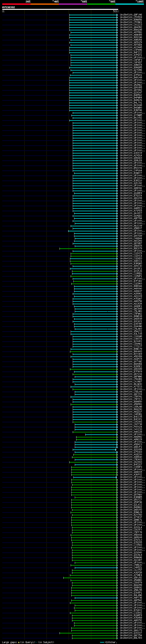Image resolution: width=146 pixels, height=644 pixels.
Task: Click the purple ~60% identity legend bar
Action: [x=73, y=4]
